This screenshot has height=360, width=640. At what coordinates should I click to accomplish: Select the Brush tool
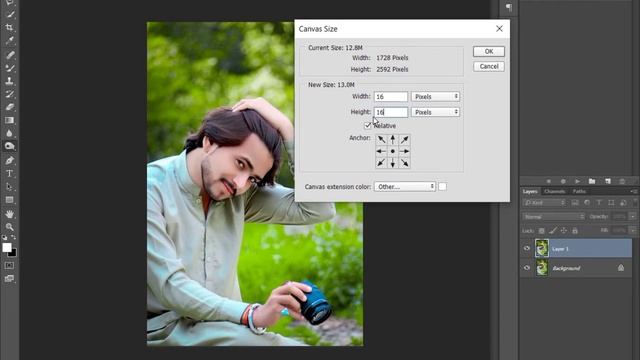point(9,68)
